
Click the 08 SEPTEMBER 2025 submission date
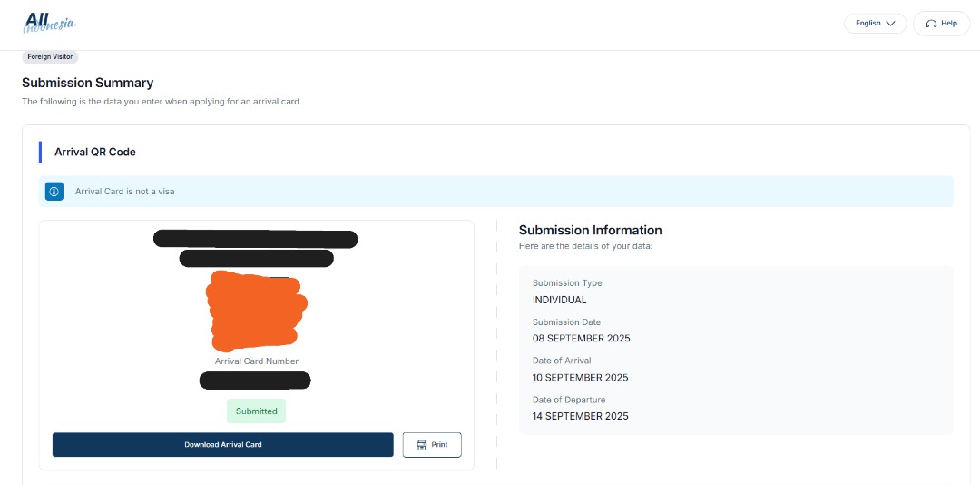click(x=582, y=339)
